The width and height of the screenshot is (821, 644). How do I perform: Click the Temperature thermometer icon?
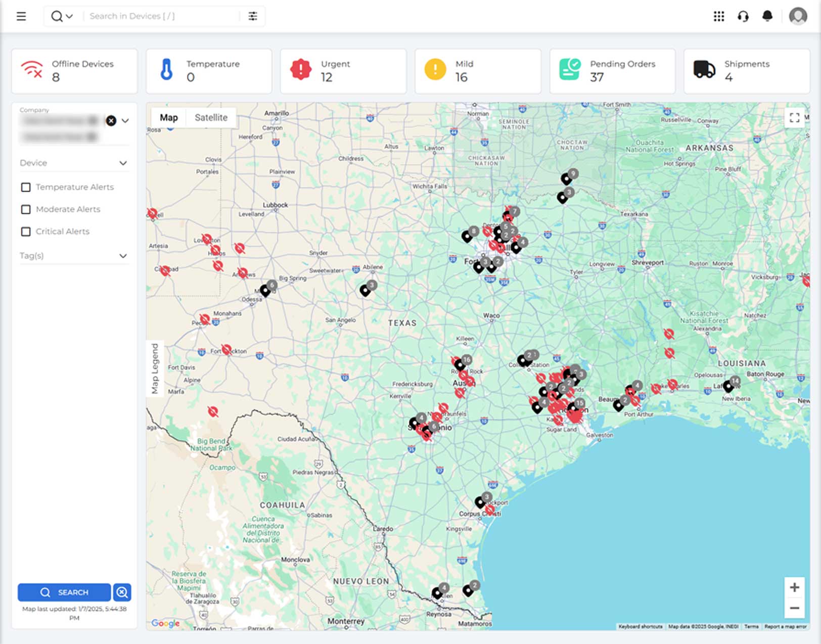(166, 70)
